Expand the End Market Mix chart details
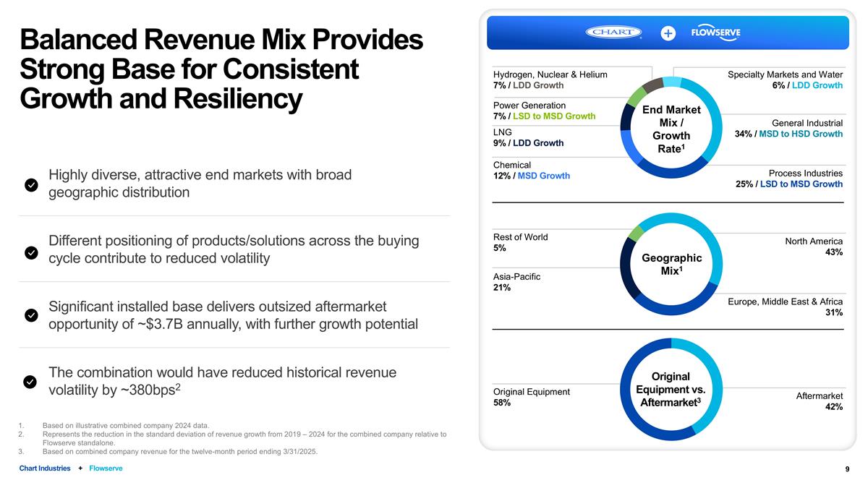This screenshot has height=488, width=868. click(x=671, y=127)
